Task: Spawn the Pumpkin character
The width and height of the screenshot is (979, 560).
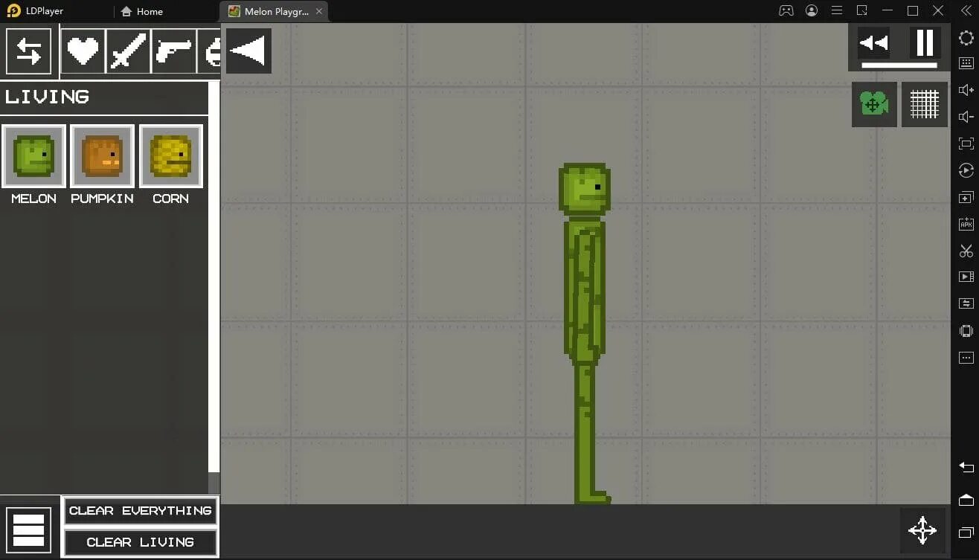Action: [102, 156]
